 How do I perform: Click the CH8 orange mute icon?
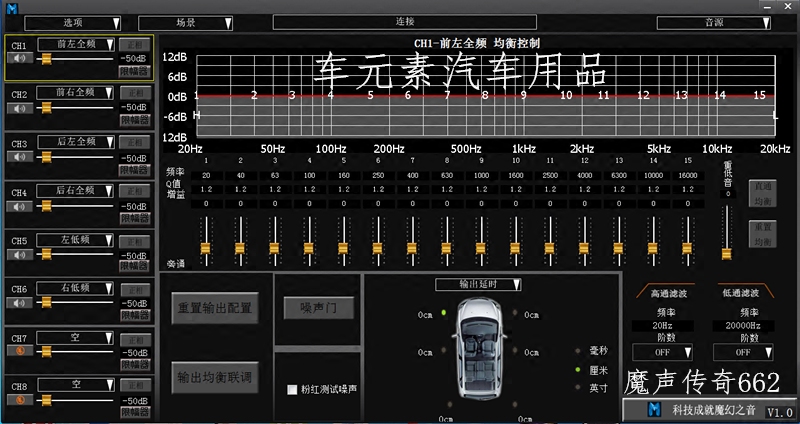click(x=20, y=400)
